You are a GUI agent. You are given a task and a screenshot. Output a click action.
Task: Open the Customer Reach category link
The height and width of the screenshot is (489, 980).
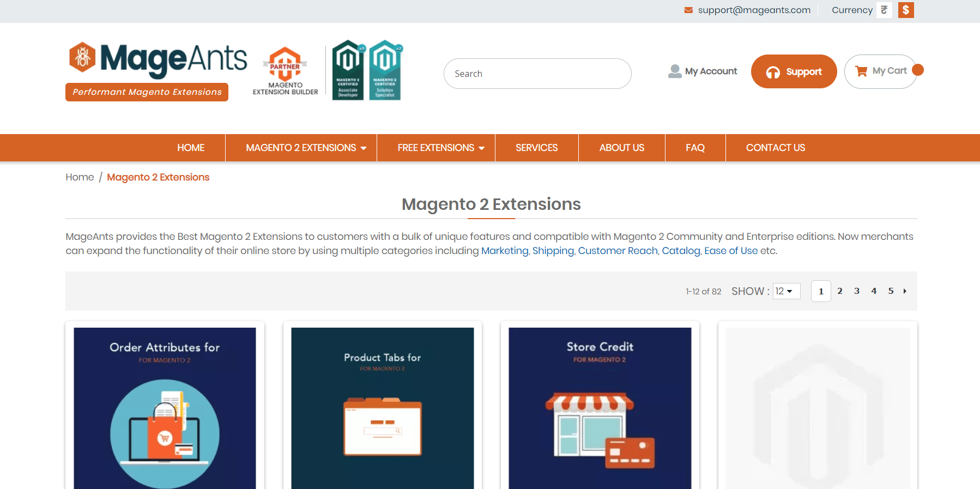(618, 251)
